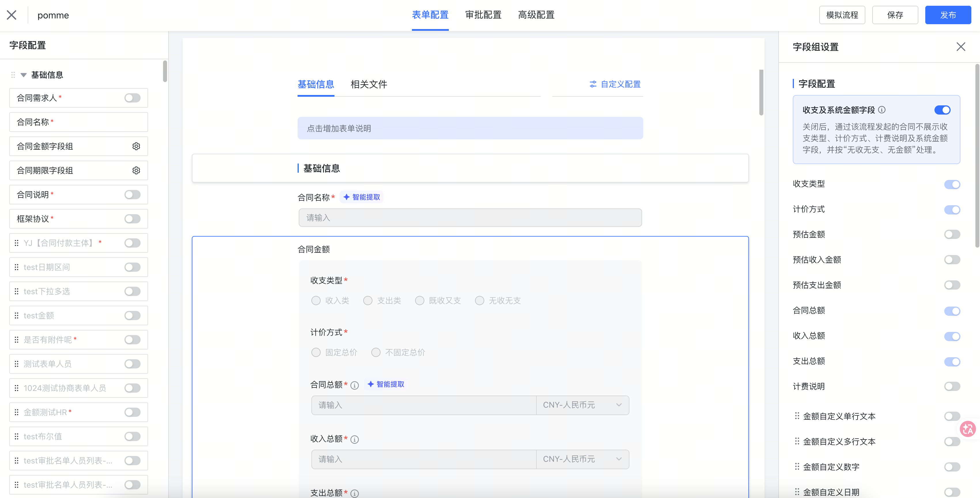Click drag handle of 1024测试协商表单人员 field
This screenshot has width=980, height=498.
(16, 388)
